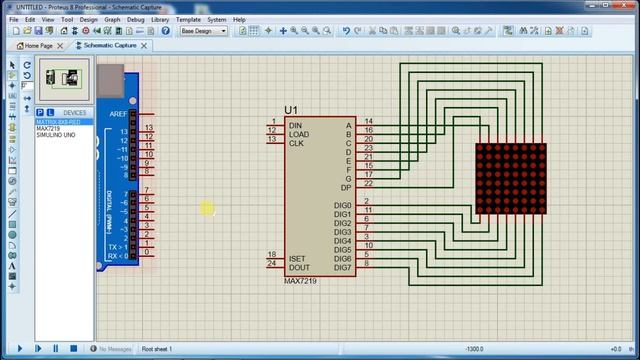Open the Design menu
640x360 pixels.
89,20
